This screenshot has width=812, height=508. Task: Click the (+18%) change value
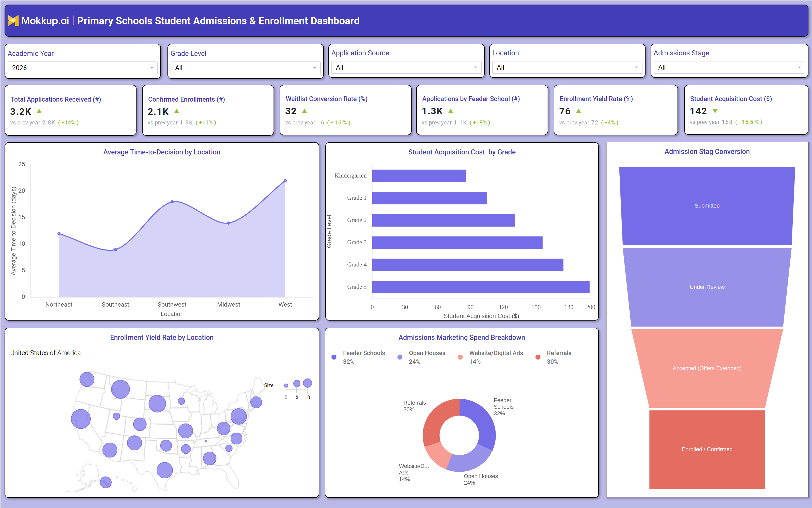480,123
